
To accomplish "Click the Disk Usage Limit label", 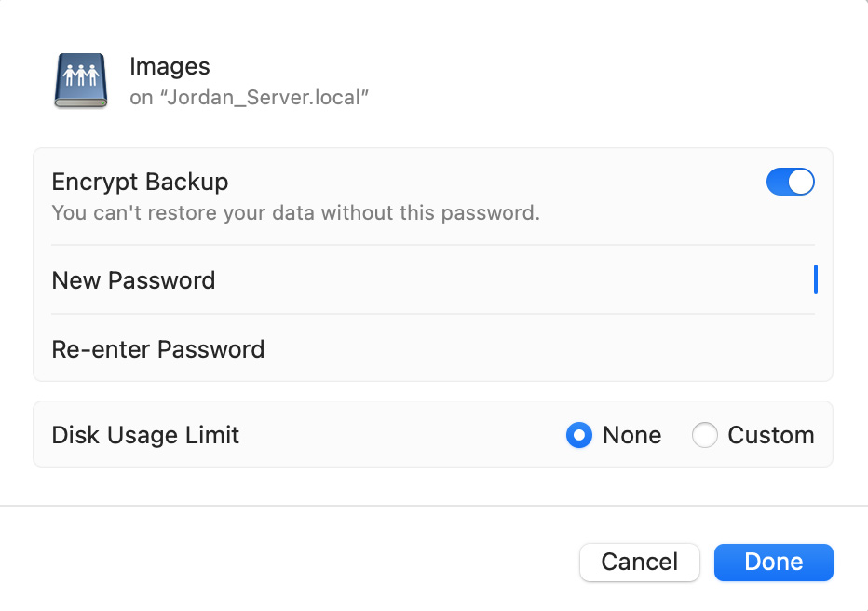I will [145, 435].
